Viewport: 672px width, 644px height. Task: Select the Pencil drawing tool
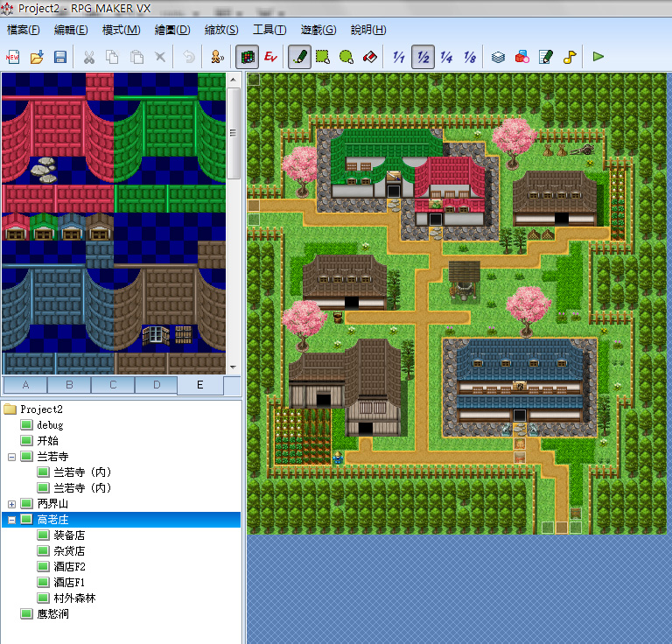(x=299, y=57)
